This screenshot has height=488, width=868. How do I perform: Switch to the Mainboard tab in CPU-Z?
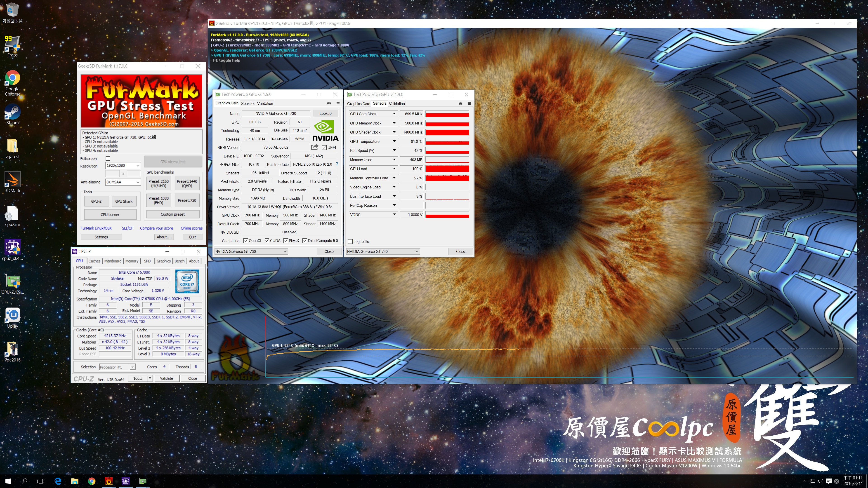[113, 261]
